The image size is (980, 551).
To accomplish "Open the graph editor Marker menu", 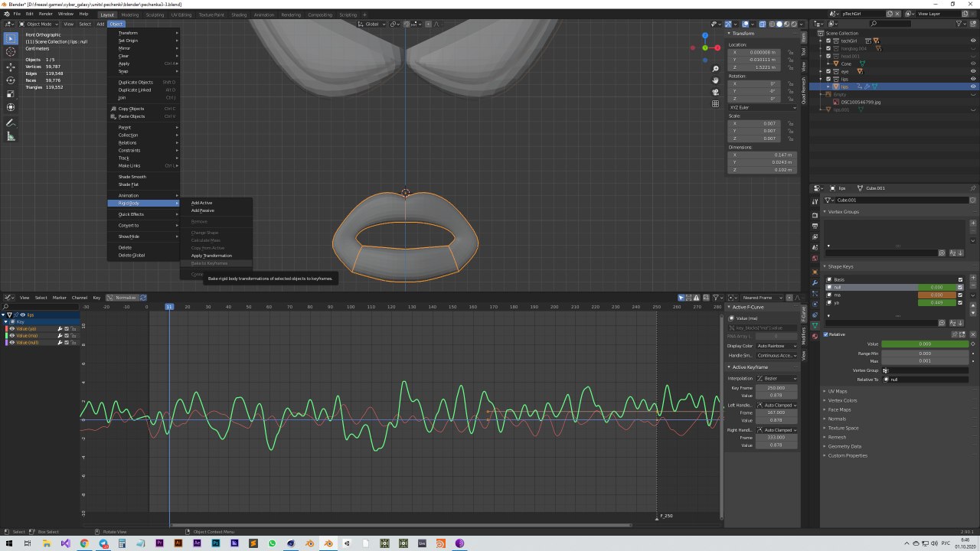I will tap(59, 298).
